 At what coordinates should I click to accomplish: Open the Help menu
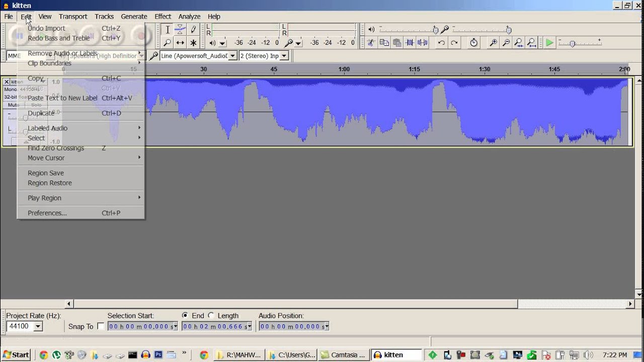pos(214,17)
